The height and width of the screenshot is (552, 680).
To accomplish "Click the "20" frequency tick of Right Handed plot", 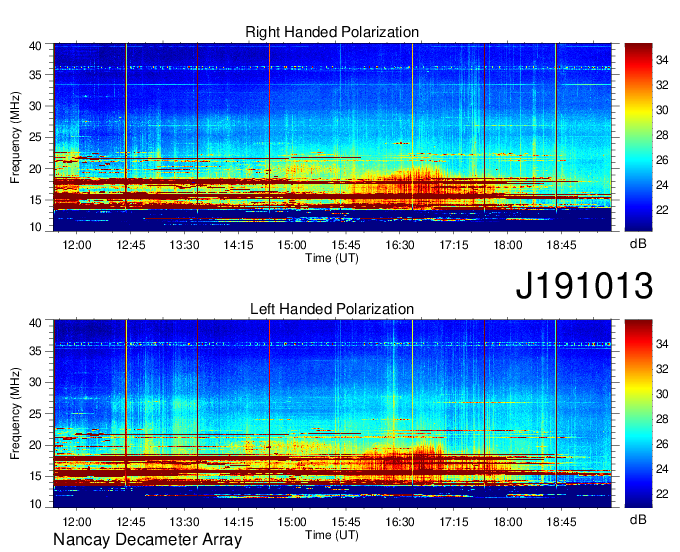I will tap(36, 169).
